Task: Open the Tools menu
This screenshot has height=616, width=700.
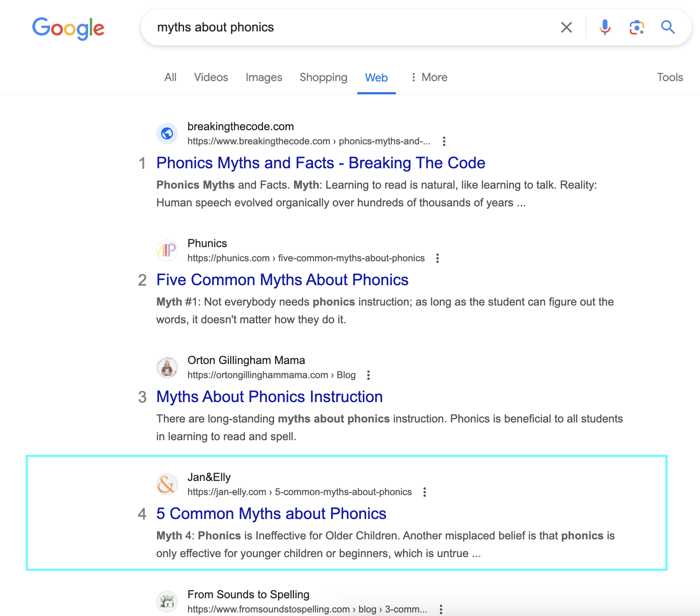Action: click(x=670, y=77)
